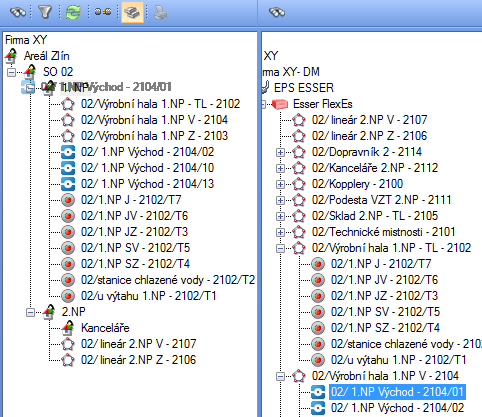This screenshot has height=417, width=482.
Task: Select 02/ lineár 2.NP V - 2107 in left tree
Action: tap(139, 344)
